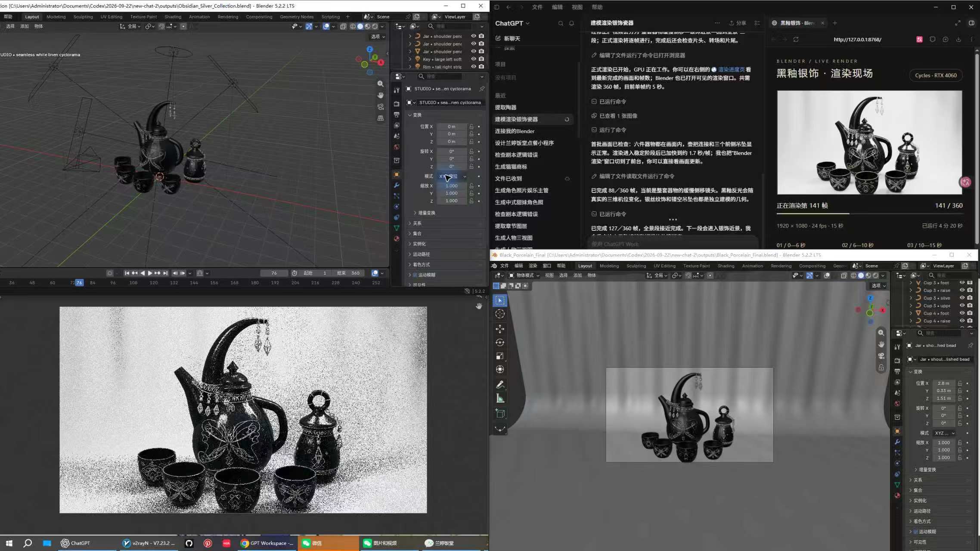Screen dimensions: 980x551
Task: Hide 'Key • large left soft' in upper outliner
Action: tap(474, 59)
